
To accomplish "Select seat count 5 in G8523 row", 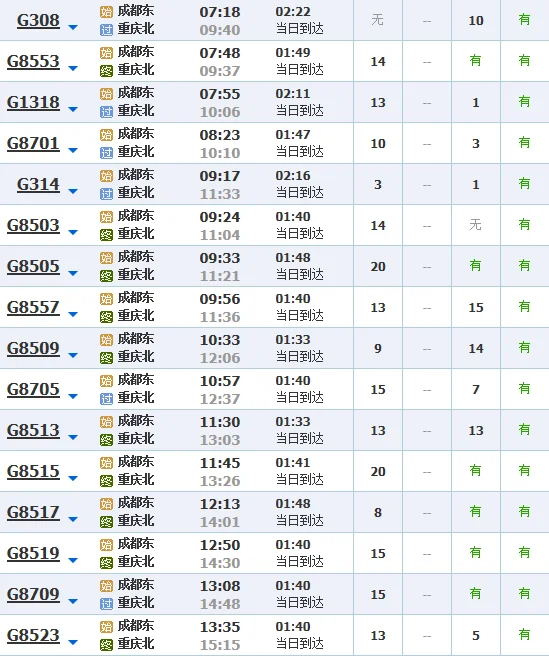I will [x=476, y=636].
